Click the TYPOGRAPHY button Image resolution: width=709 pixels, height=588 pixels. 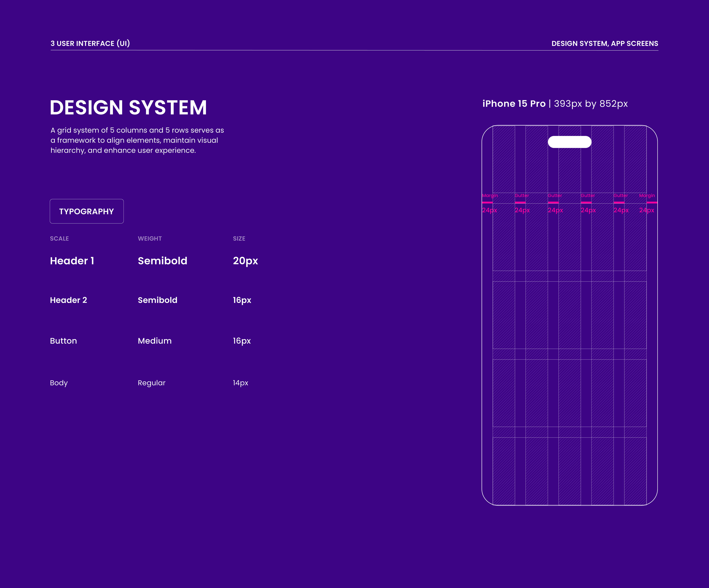tap(86, 211)
